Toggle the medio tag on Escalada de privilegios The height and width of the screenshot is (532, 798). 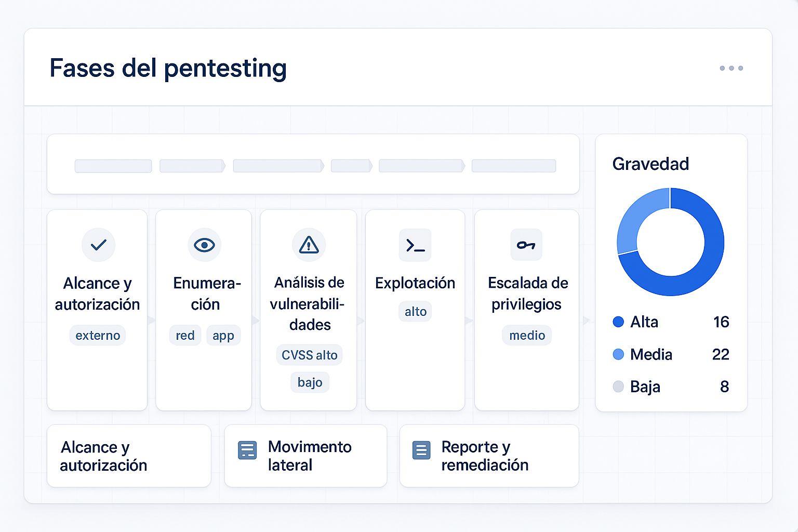(526, 335)
